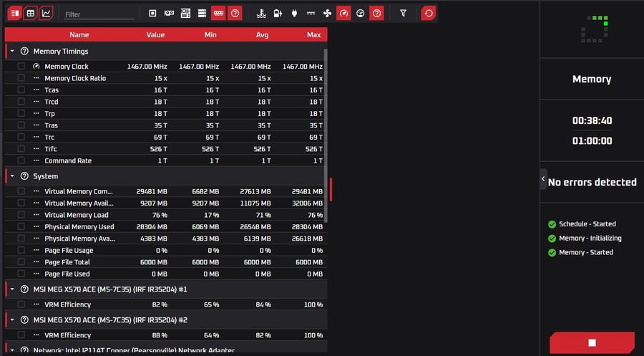Screen dimensions: 644x356
Task: Toggle the GPU sensors filter icon
Action: pyautogui.click(x=169, y=14)
